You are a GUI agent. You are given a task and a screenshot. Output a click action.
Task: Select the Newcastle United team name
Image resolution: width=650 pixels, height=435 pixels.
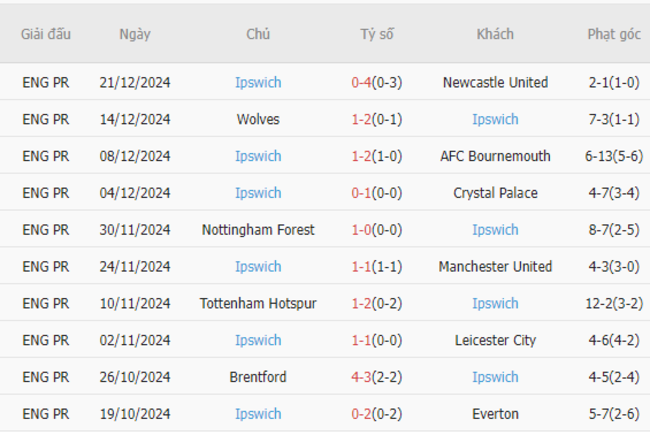(495, 83)
